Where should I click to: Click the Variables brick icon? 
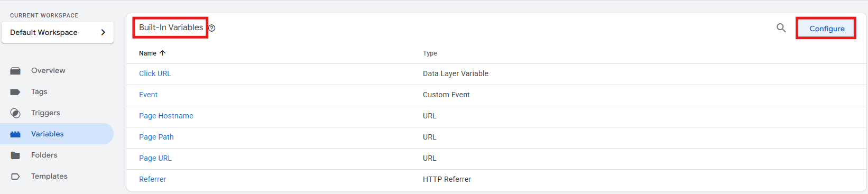point(15,134)
